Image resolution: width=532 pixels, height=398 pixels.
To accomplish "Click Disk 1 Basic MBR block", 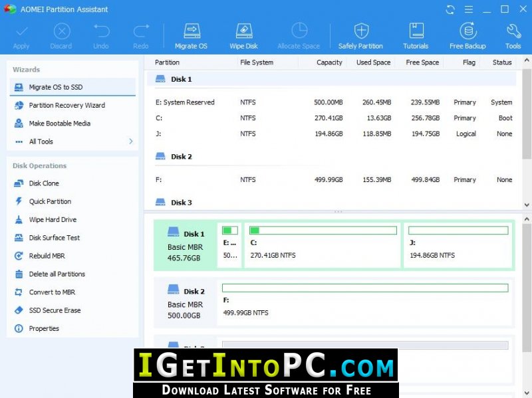I will point(186,245).
